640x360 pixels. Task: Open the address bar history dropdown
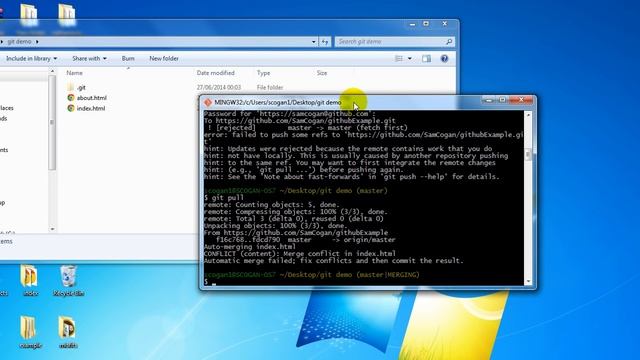(x=313, y=42)
